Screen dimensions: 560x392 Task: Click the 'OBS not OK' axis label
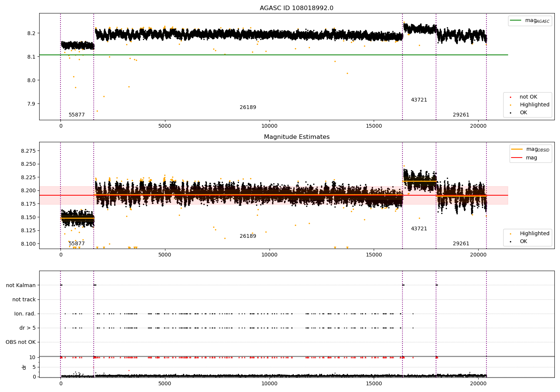pos(21,342)
